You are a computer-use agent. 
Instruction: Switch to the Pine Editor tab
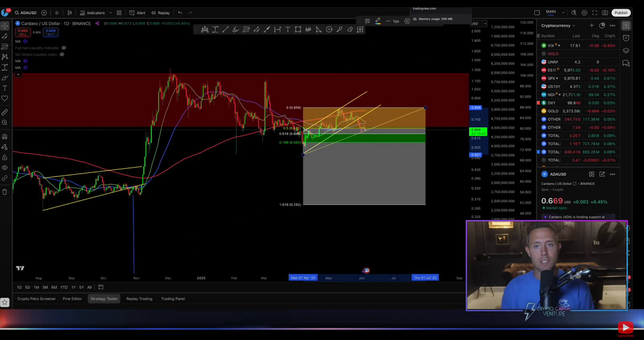click(72, 299)
